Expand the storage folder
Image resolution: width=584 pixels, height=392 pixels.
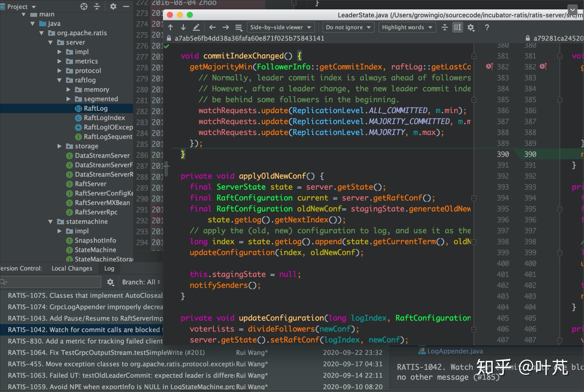[x=59, y=146]
